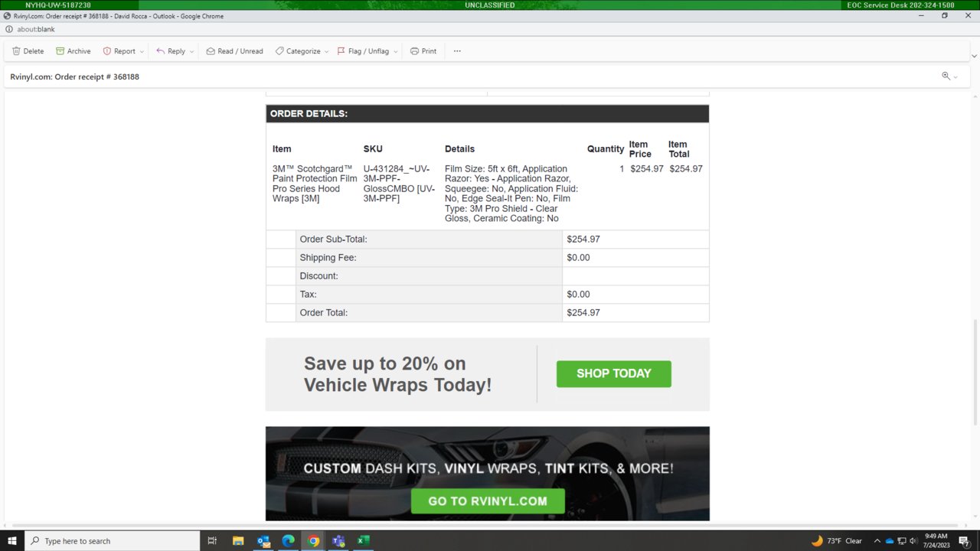Click the Flag / Unflag flag icon
This screenshot has height=551, width=980.
coord(341,51)
